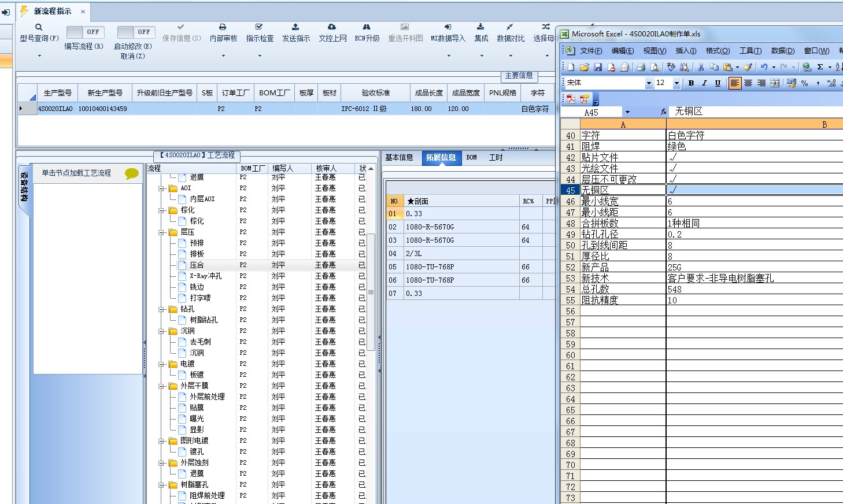Click section row 04 with 2/3L

pyautogui.click(x=471, y=254)
